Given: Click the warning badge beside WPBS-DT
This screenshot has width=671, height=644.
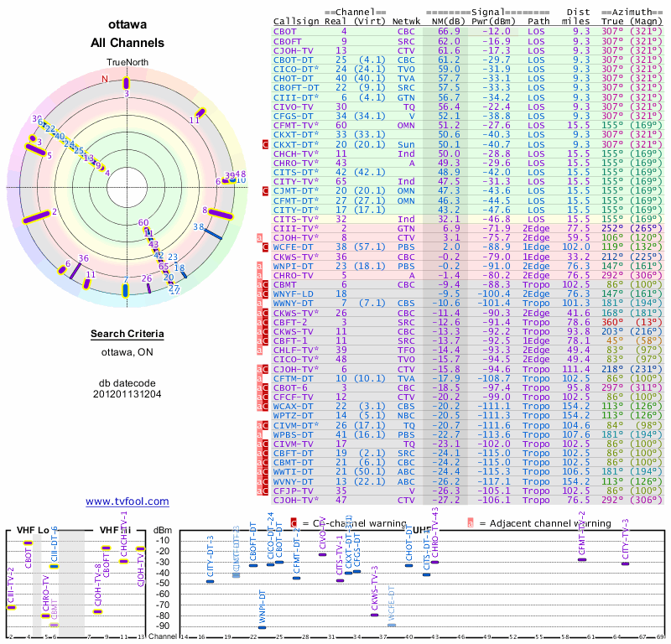Looking at the screenshot, I should tap(259, 434).
